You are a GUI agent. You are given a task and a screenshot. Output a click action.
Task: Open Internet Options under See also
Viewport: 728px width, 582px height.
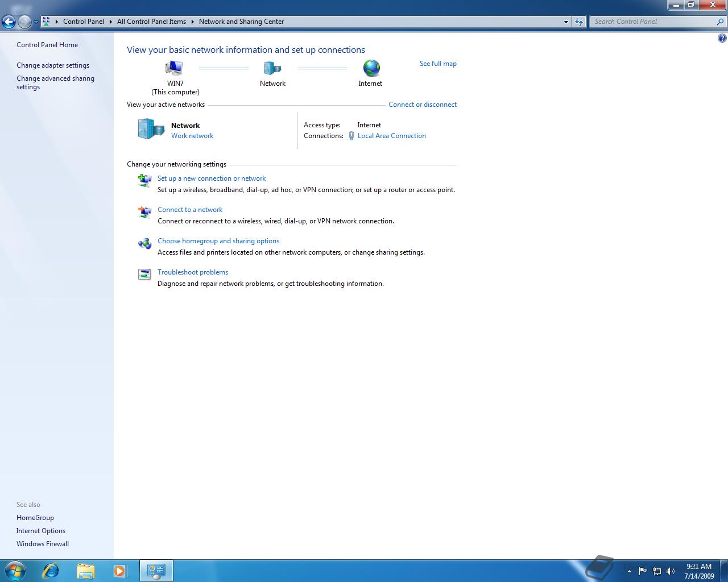(x=41, y=531)
